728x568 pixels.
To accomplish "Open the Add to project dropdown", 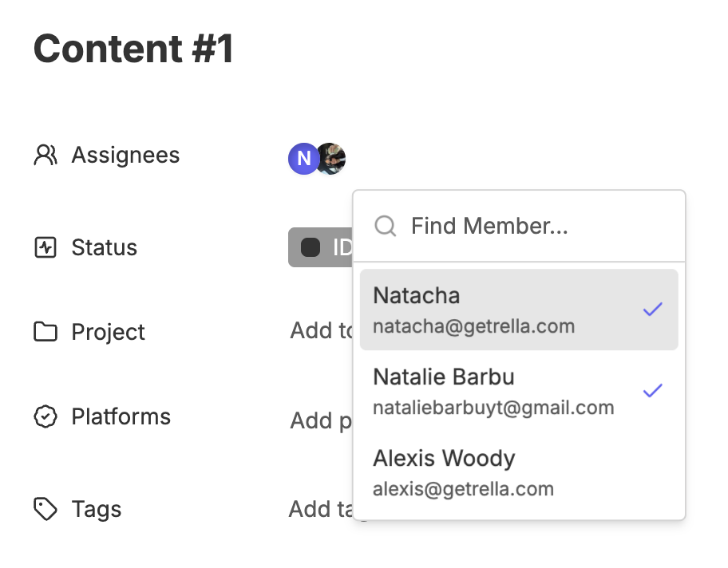I will (x=322, y=331).
